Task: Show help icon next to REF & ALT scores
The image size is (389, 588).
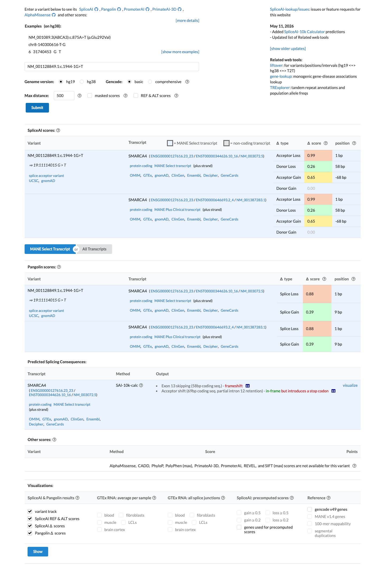Action: [x=176, y=96]
